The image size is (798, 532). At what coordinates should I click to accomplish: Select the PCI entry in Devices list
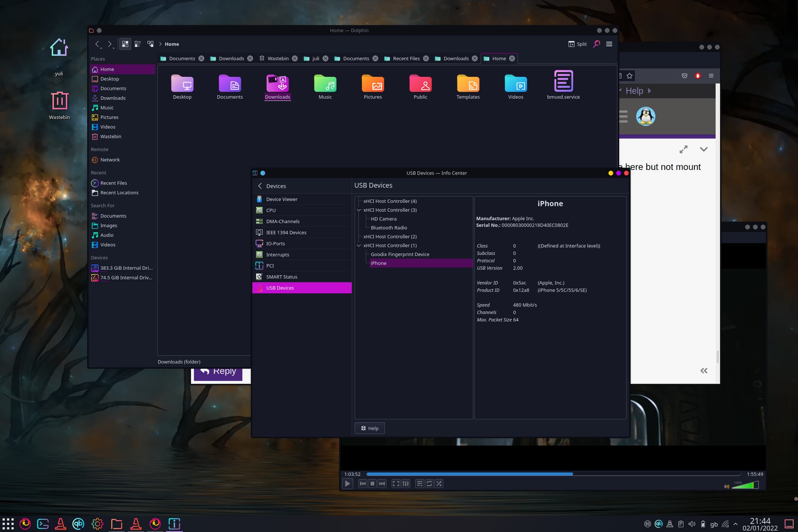pyautogui.click(x=270, y=266)
